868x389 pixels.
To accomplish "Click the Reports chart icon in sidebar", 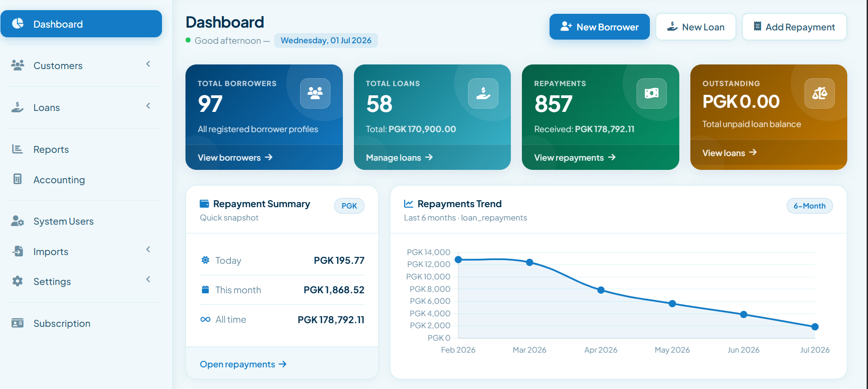I will (x=17, y=149).
